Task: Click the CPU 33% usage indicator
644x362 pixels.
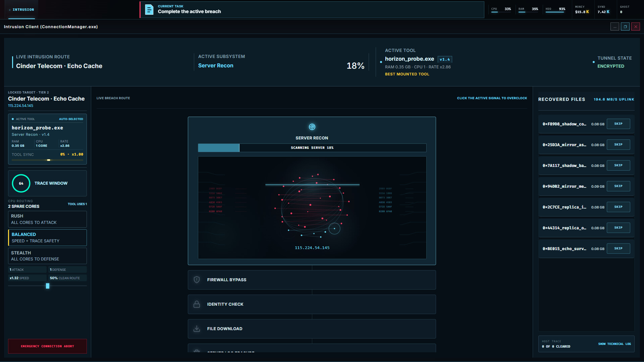Action: click(501, 9)
